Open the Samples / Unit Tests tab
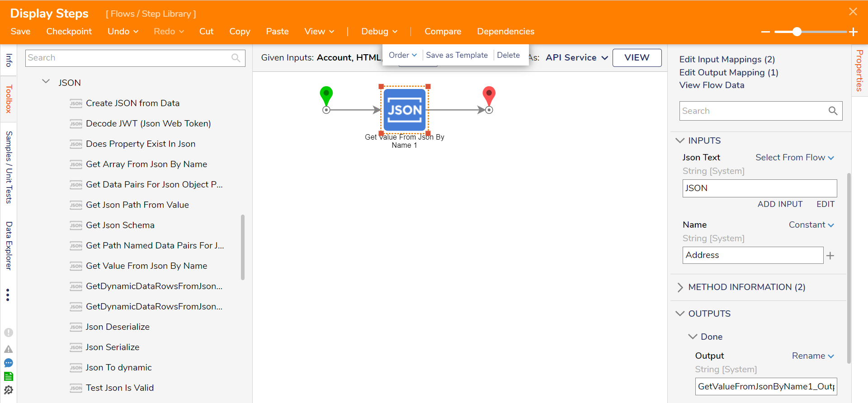The height and width of the screenshot is (403, 868). point(9,167)
